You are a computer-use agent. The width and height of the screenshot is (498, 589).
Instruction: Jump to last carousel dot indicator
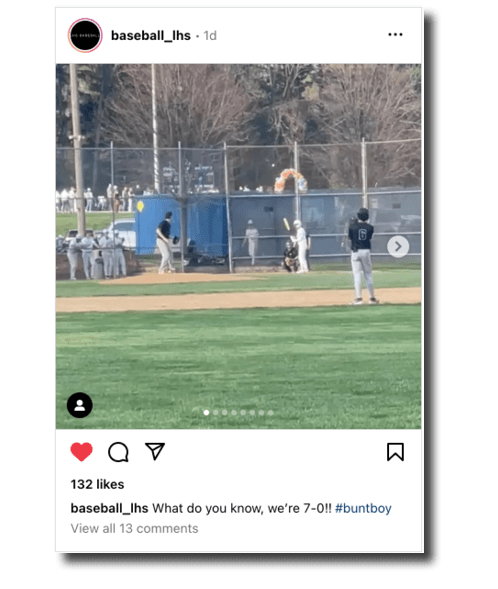[270, 412]
